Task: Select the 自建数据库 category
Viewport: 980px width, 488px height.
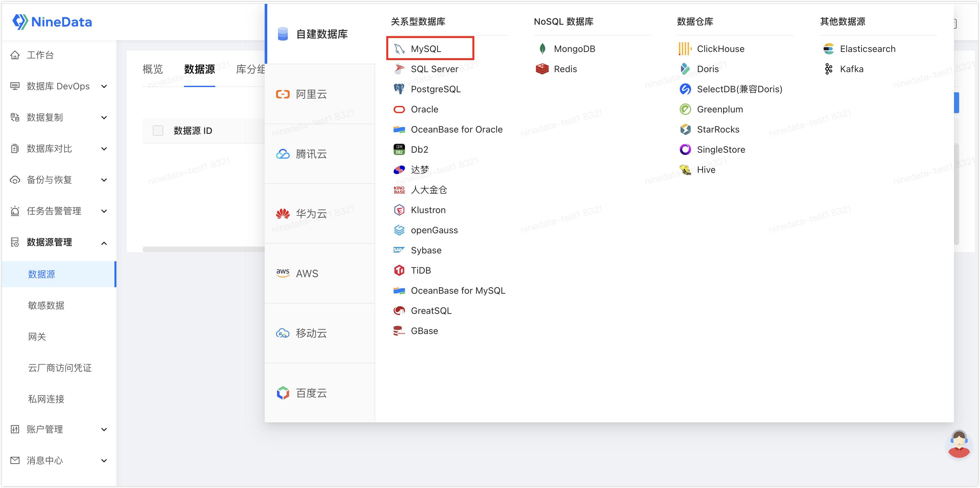Action: (320, 34)
